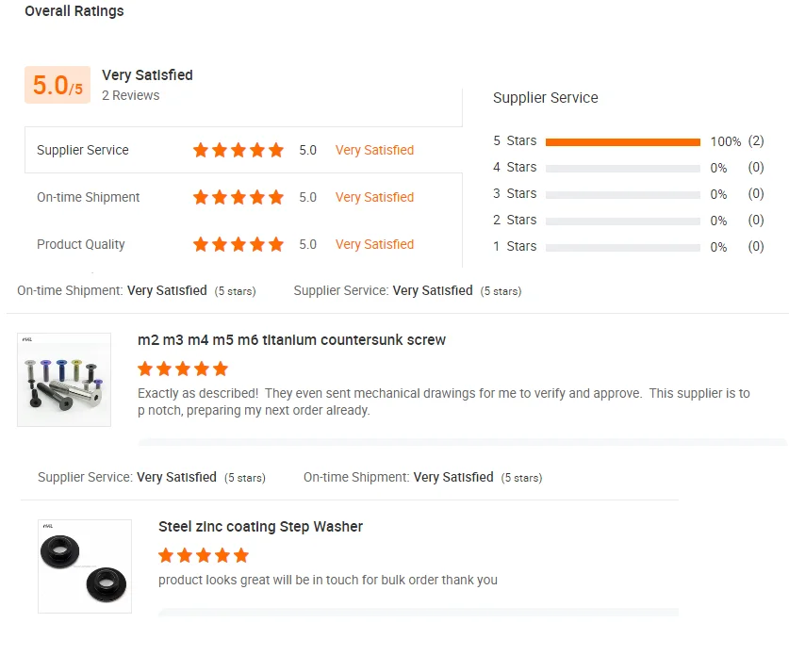Open the Step Washer product thumbnail
This screenshot has height=672, width=789.
(x=85, y=565)
